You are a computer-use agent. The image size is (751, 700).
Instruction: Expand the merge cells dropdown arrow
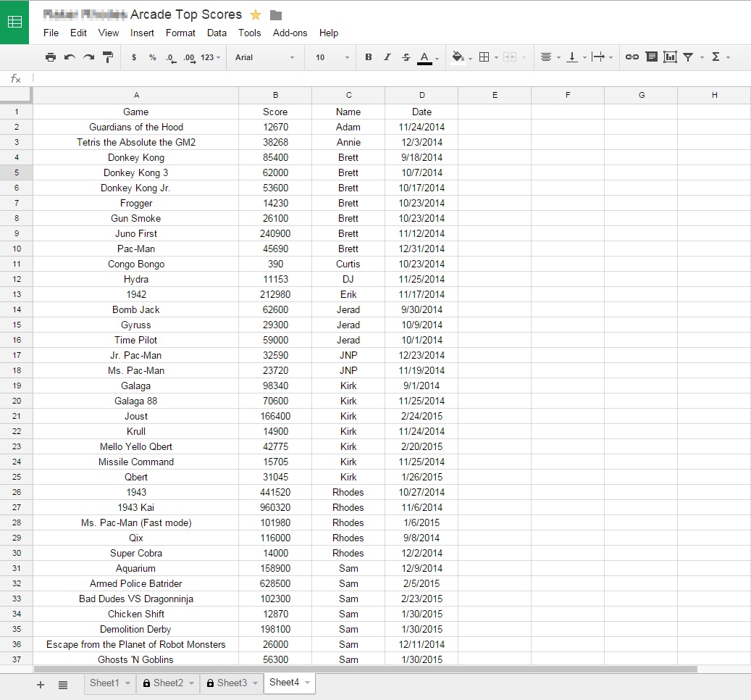[524, 57]
